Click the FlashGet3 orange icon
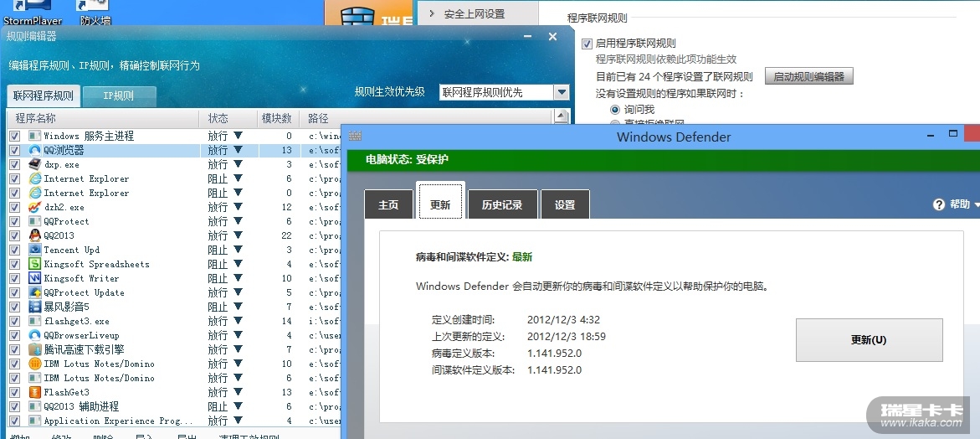This screenshot has height=439, width=980. coord(34,392)
